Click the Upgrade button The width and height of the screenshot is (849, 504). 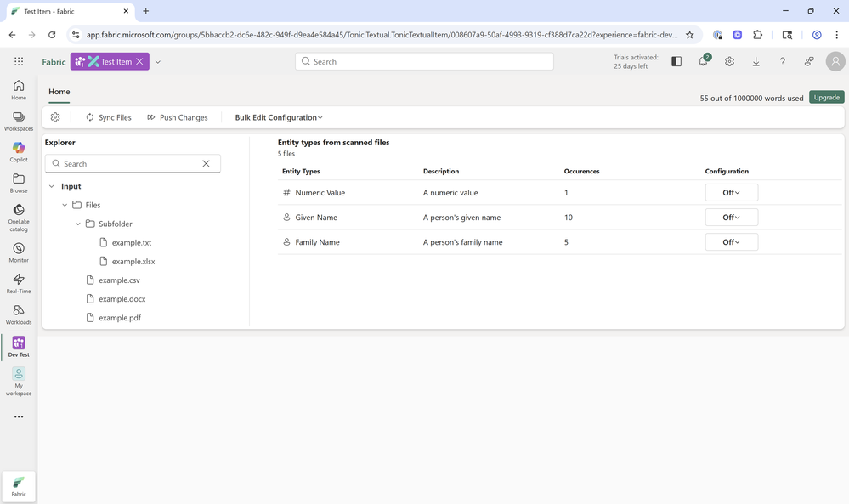point(826,98)
